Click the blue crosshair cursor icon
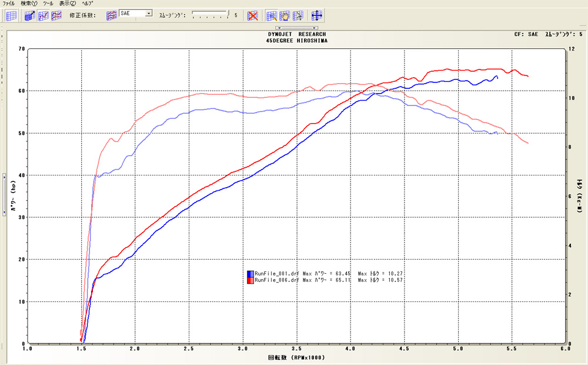The image size is (588, 365). tap(316, 16)
